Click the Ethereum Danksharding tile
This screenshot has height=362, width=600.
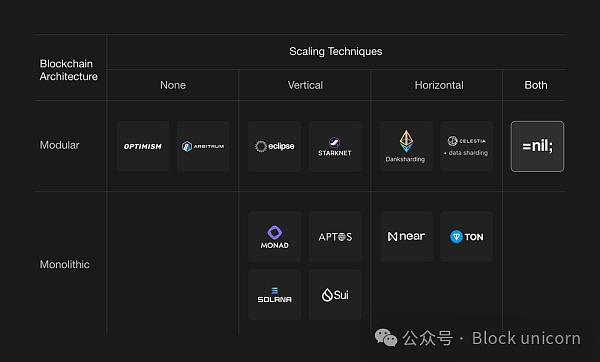406,146
